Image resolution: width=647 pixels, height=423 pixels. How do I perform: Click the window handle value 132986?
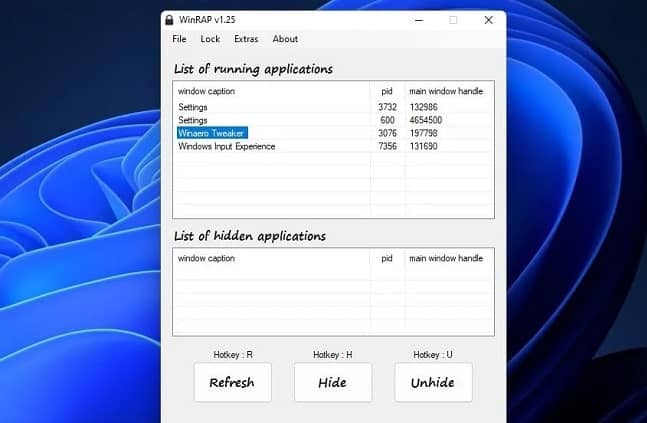(423, 107)
